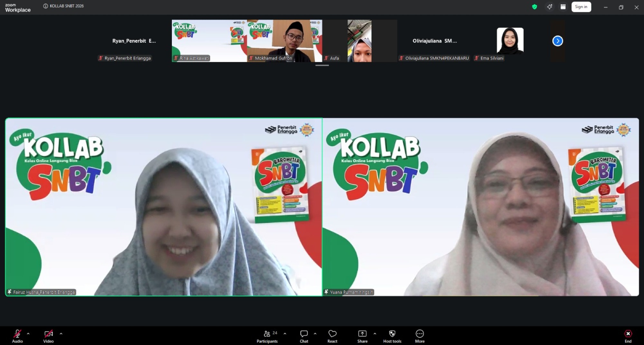Show next participants with blue arrow

point(557,41)
